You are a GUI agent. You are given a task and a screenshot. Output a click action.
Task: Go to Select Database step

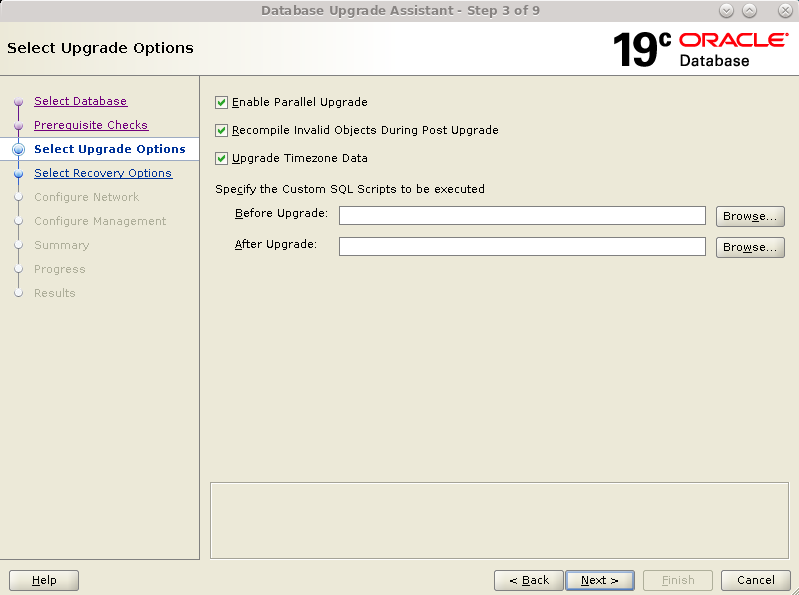pos(81,101)
